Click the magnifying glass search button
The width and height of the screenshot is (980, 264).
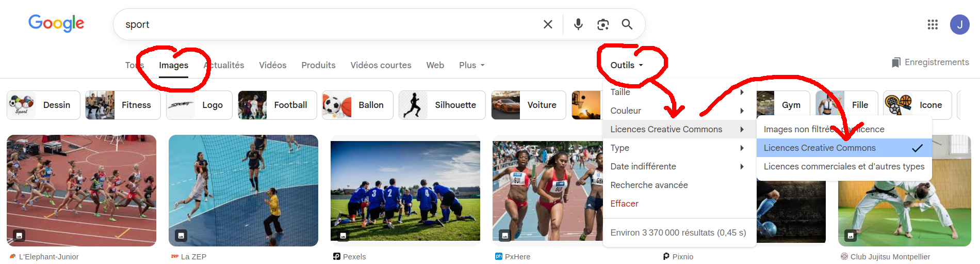[627, 24]
